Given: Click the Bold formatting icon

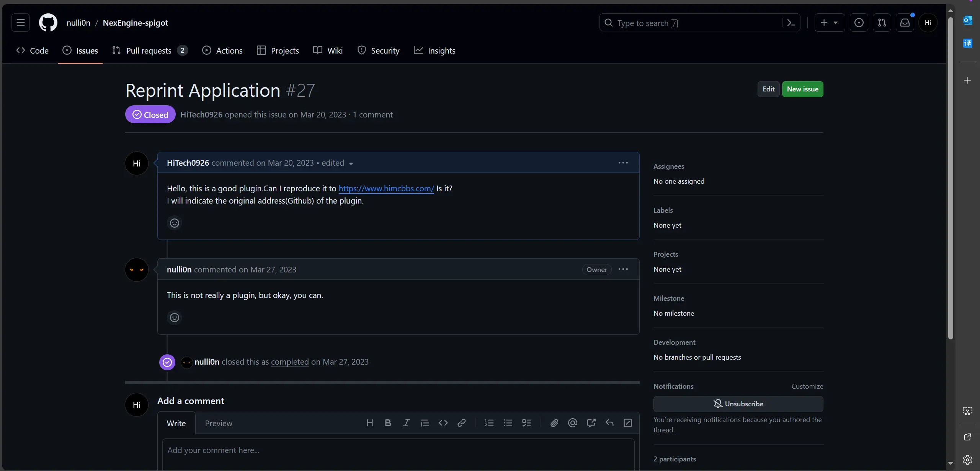Looking at the screenshot, I should [388, 423].
